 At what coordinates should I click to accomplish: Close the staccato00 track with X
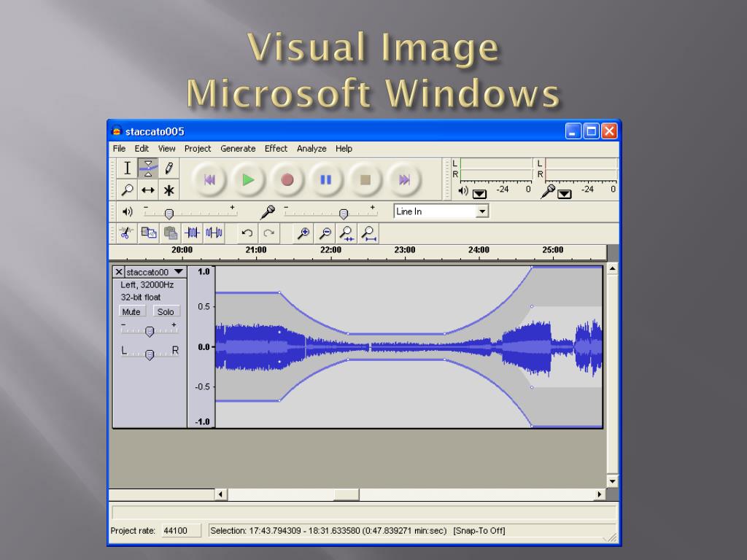click(119, 272)
